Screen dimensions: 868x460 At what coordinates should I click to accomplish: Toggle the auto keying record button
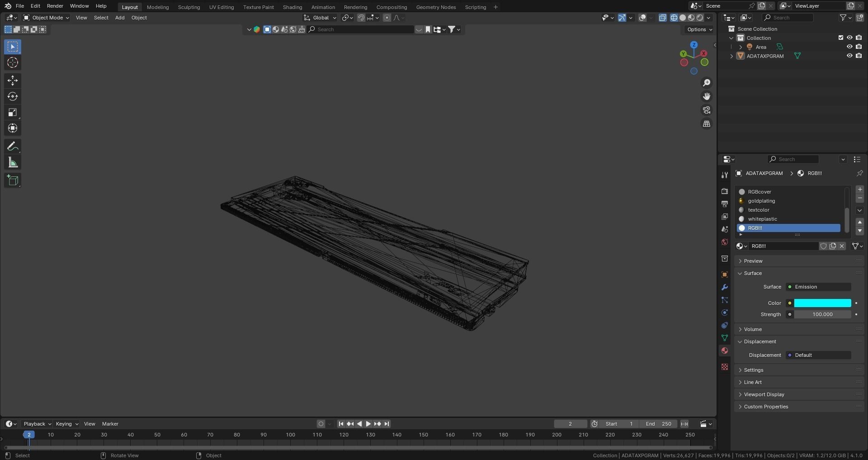321,424
